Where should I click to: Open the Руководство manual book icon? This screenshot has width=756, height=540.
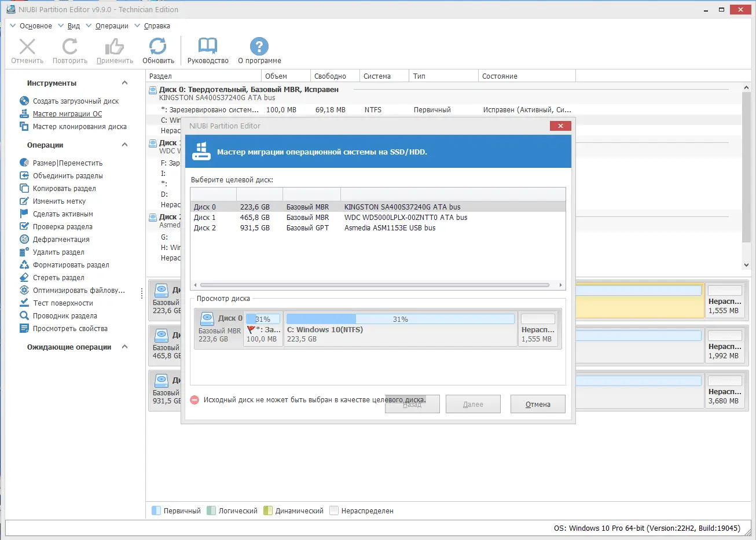(208, 47)
